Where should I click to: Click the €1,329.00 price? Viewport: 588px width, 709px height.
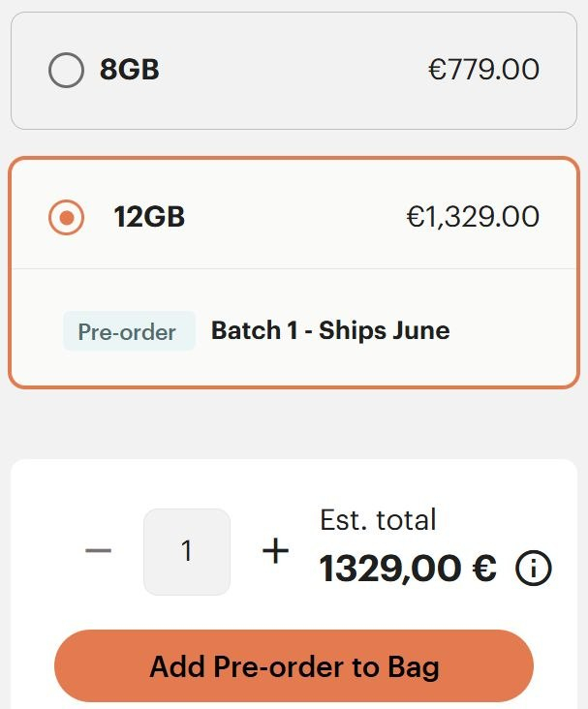473,217
